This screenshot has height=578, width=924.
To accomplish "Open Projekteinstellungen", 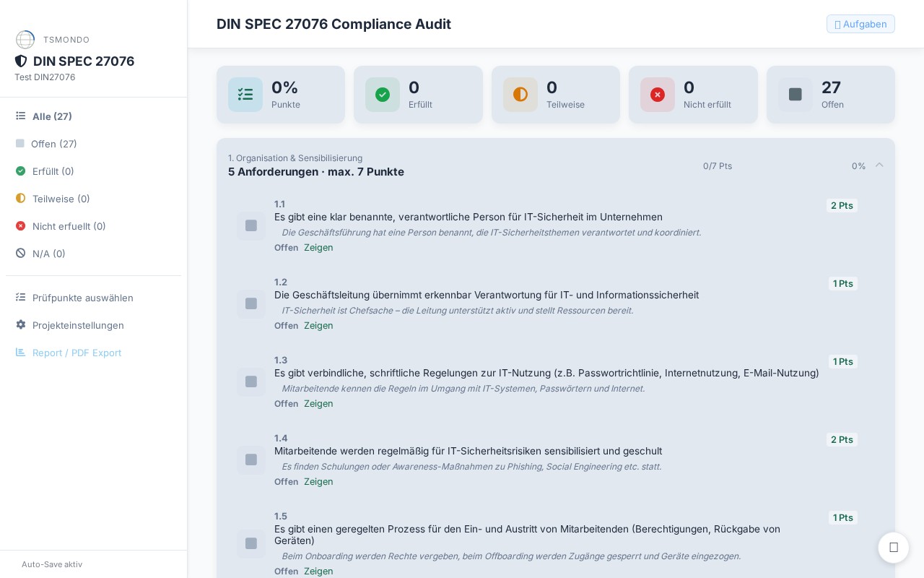I will pyautogui.click(x=94, y=325).
